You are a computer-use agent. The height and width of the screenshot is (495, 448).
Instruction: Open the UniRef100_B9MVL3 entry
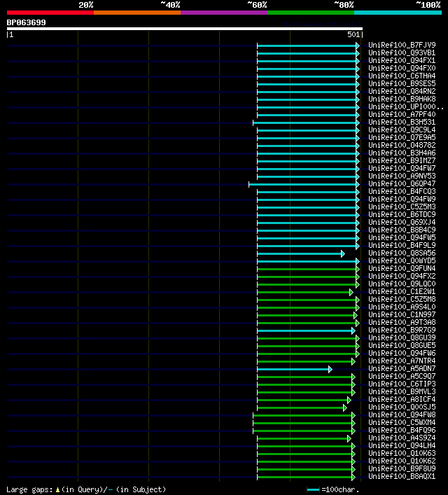402,392
